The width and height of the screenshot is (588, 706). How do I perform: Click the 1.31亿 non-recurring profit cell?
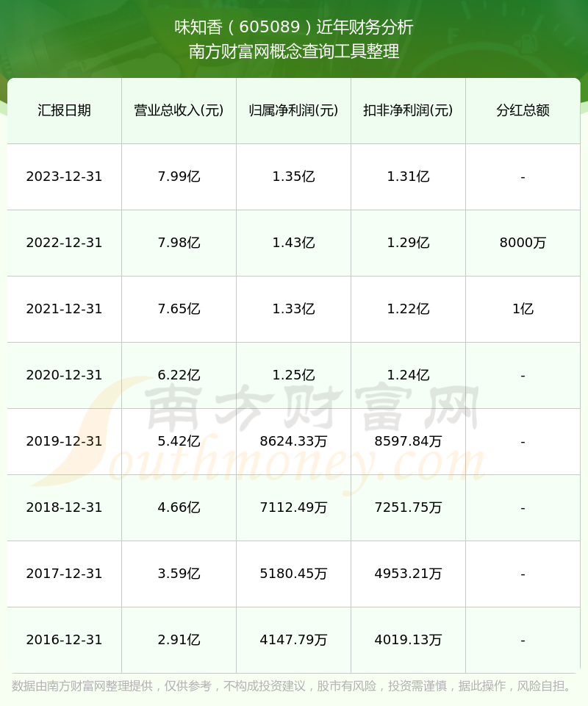click(x=408, y=176)
